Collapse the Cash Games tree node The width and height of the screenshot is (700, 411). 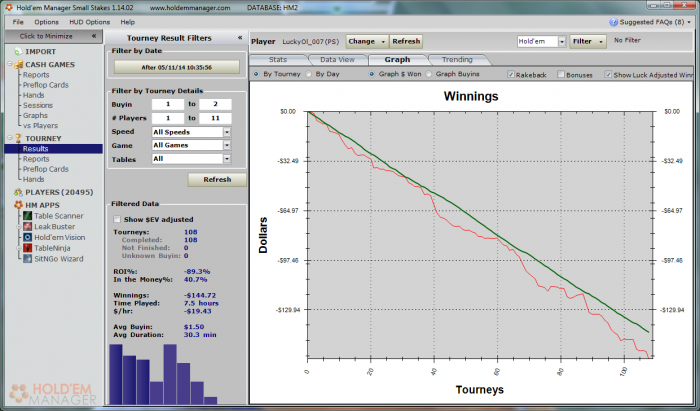(x=10, y=64)
